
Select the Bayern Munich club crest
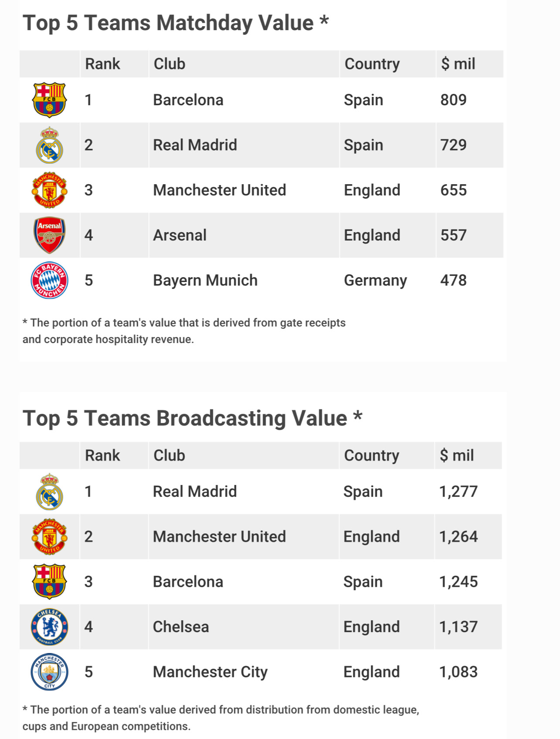tap(49, 280)
